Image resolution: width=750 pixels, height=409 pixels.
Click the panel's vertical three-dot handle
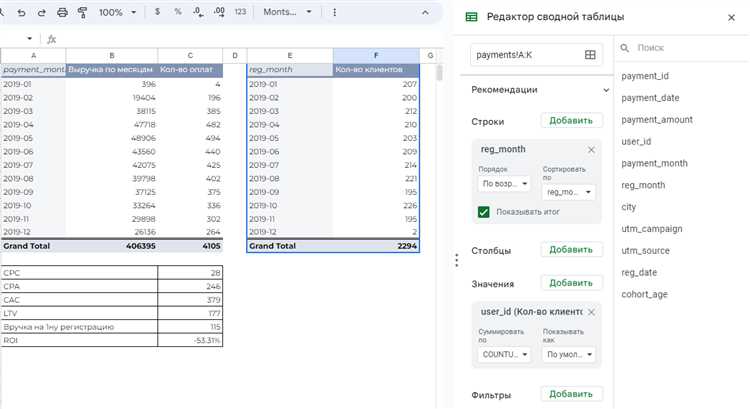pos(457,260)
